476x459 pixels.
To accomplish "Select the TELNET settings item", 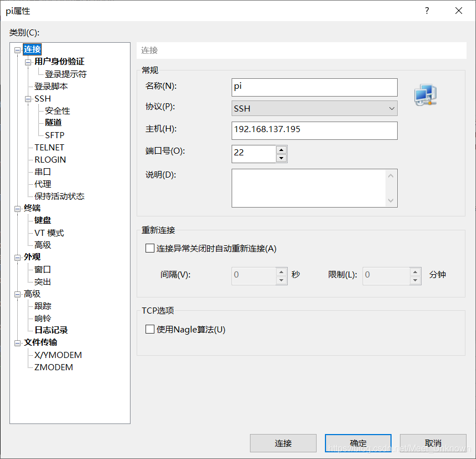I will click(49, 147).
